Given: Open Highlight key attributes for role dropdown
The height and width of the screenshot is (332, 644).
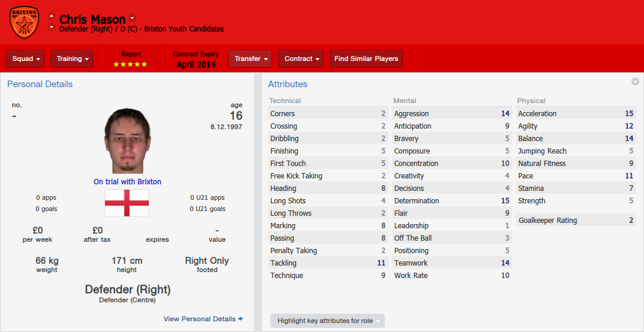Looking at the screenshot, I should (x=327, y=321).
